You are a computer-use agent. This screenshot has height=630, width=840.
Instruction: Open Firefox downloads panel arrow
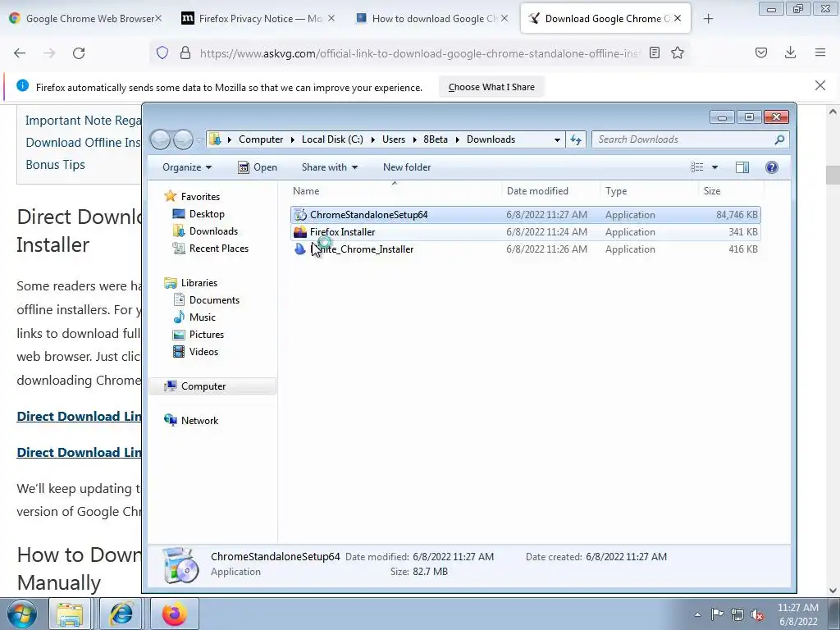790,52
